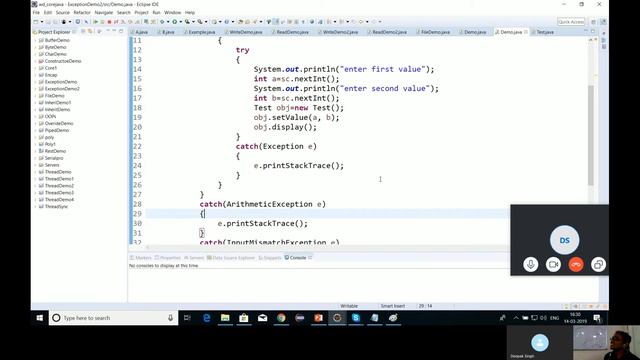640x360 pixels.
Task: Open the Open Perspective icon near Quick Access
Action: (594, 22)
